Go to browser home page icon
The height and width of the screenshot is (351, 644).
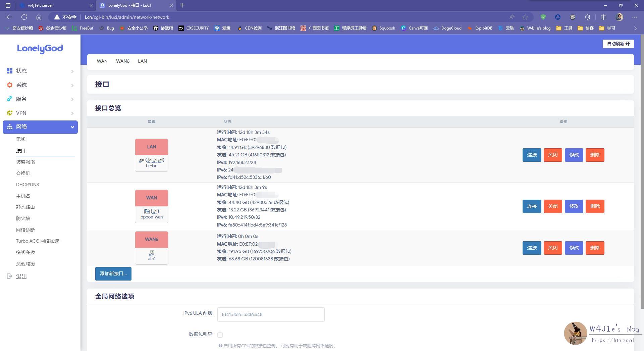(39, 17)
